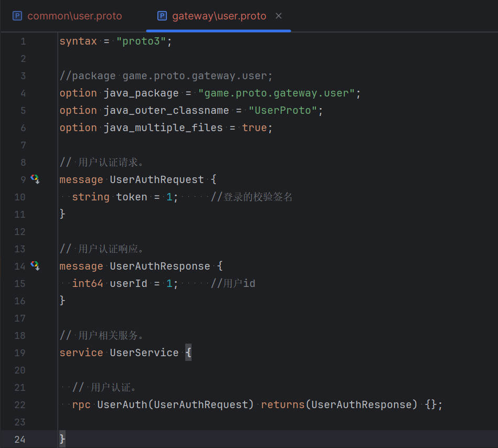Image resolution: width=498 pixels, height=448 pixels.
Task: Click the proto file icon on common\user.proto tab
Action: pyautogui.click(x=17, y=16)
